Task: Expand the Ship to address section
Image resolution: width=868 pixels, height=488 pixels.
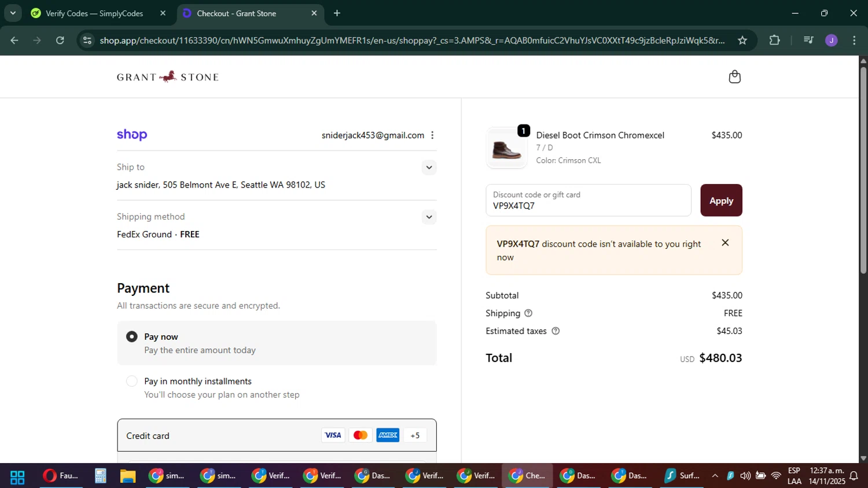Action: click(429, 167)
